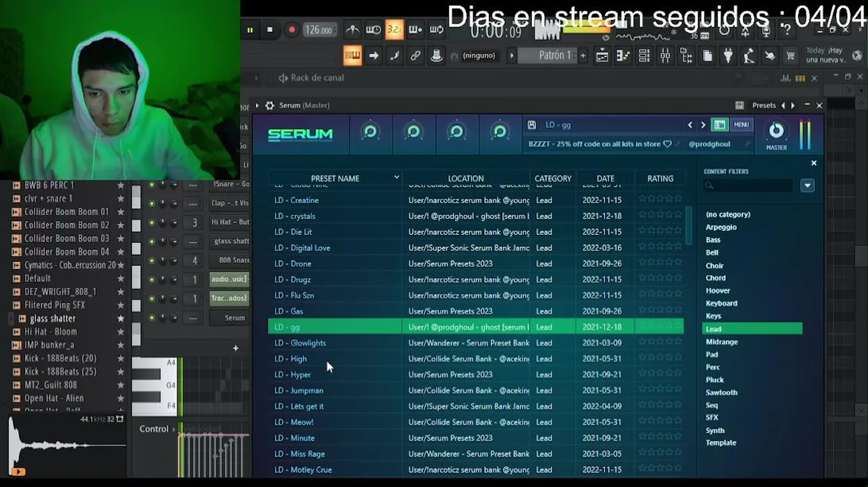Adjust the first Serum macro knob
The image size is (868, 487).
pos(370,132)
